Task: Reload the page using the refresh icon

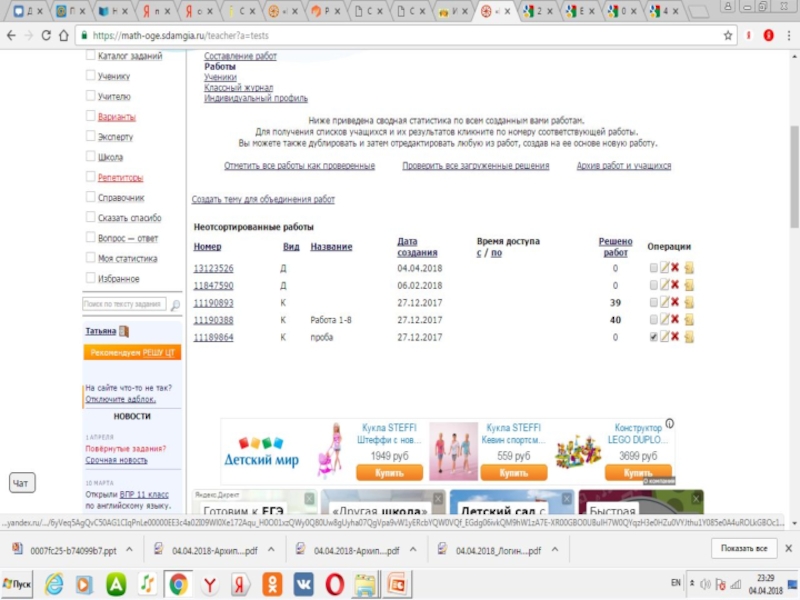Action: (47, 35)
